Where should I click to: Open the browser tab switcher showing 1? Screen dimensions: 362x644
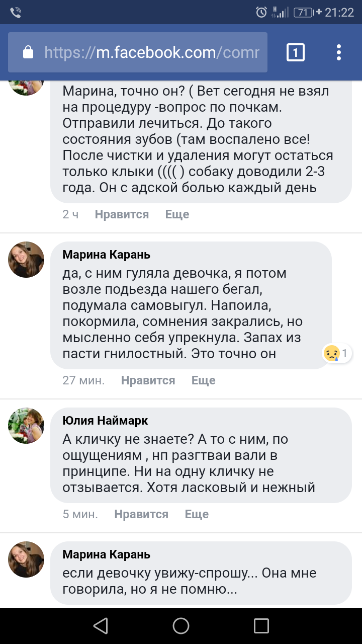[295, 52]
